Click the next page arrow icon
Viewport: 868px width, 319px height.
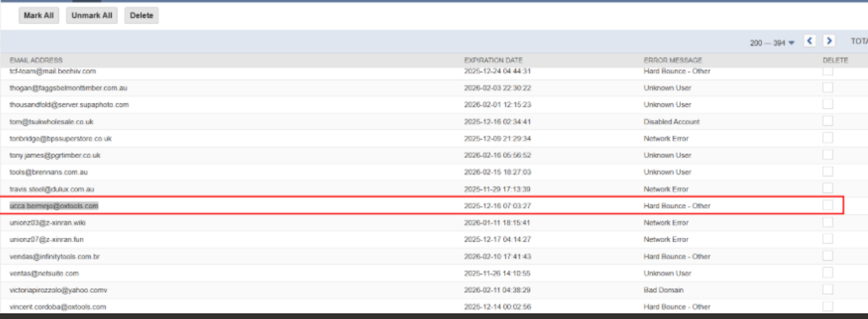[x=829, y=41]
